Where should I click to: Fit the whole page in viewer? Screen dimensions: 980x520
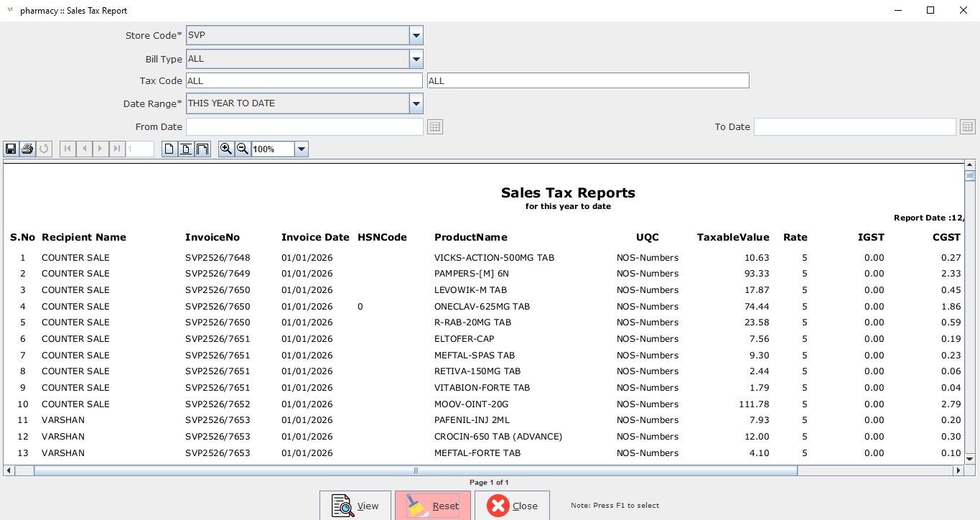point(186,149)
